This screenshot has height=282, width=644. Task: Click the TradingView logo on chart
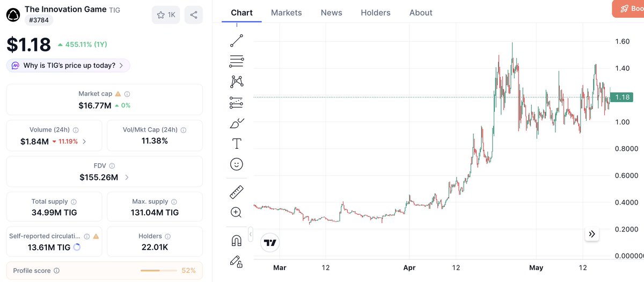coord(270,243)
